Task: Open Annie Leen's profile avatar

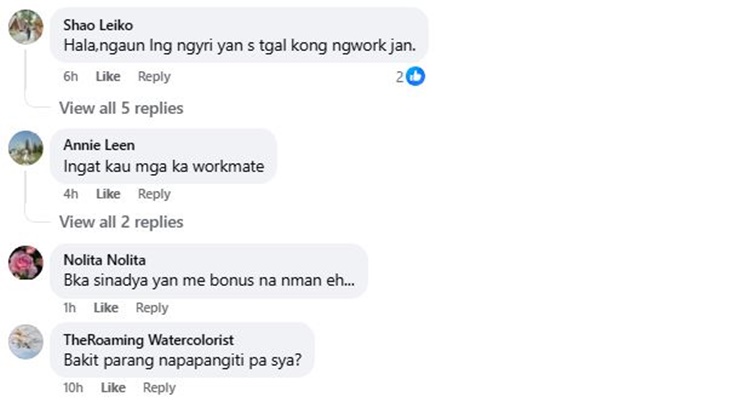Action: click(x=26, y=148)
